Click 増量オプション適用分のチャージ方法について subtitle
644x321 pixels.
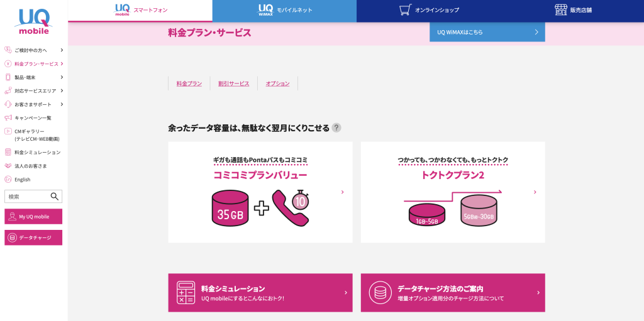click(x=450, y=298)
